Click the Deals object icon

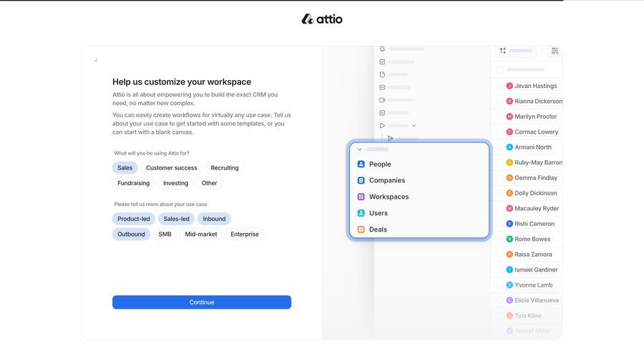[x=361, y=229]
